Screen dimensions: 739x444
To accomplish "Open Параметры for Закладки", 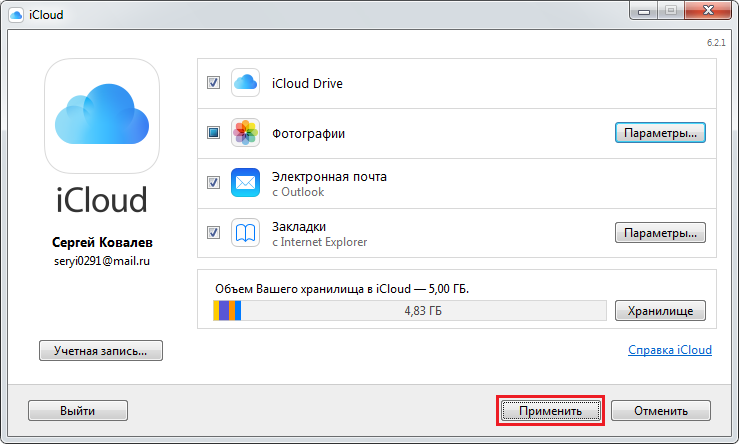I will pyautogui.click(x=660, y=233).
